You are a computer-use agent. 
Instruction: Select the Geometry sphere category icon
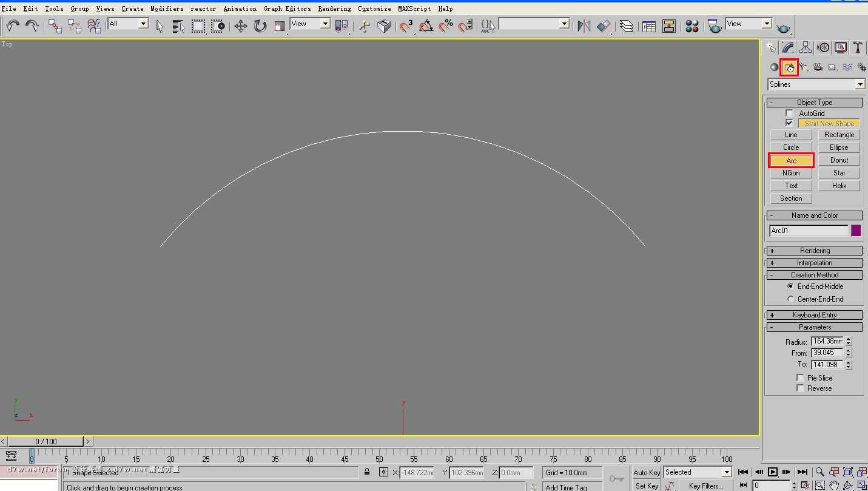pyautogui.click(x=774, y=67)
